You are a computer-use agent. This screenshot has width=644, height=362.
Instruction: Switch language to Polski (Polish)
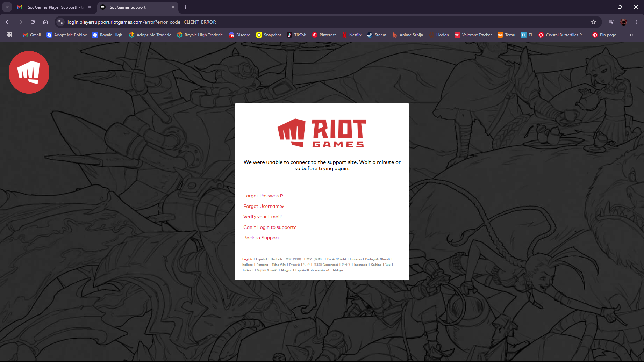[337, 259]
